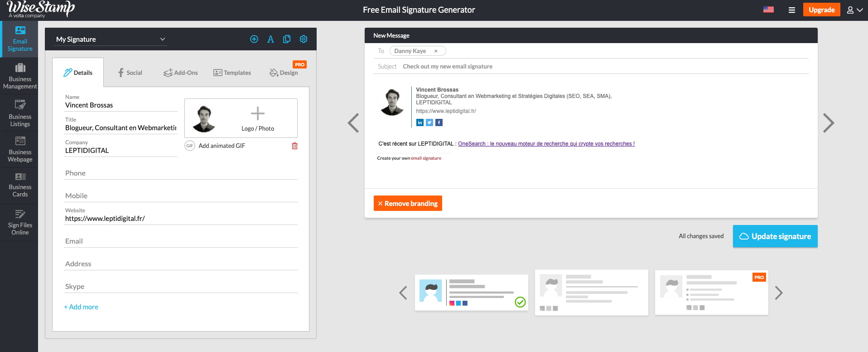868x352 pixels.
Task: Select the PRO template thumbnail
Action: pos(712,293)
